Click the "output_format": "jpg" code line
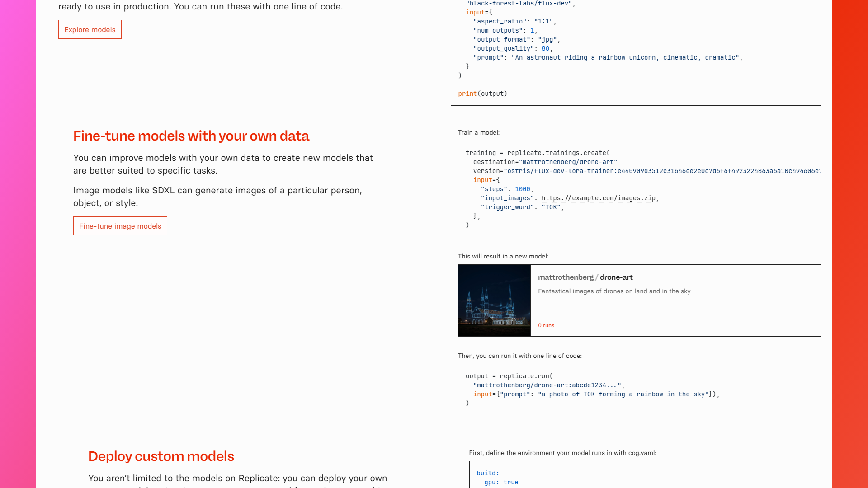This screenshot has height=488, width=868. [517, 40]
